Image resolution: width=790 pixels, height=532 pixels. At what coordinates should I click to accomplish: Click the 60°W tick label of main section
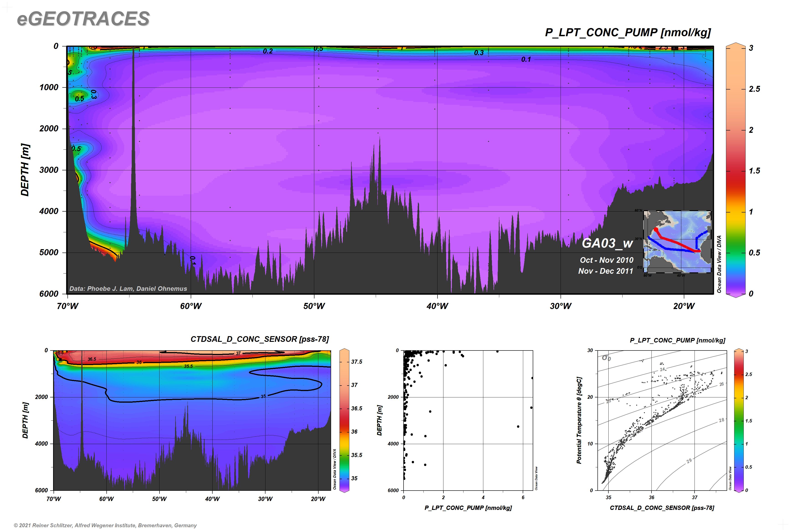[x=191, y=306]
